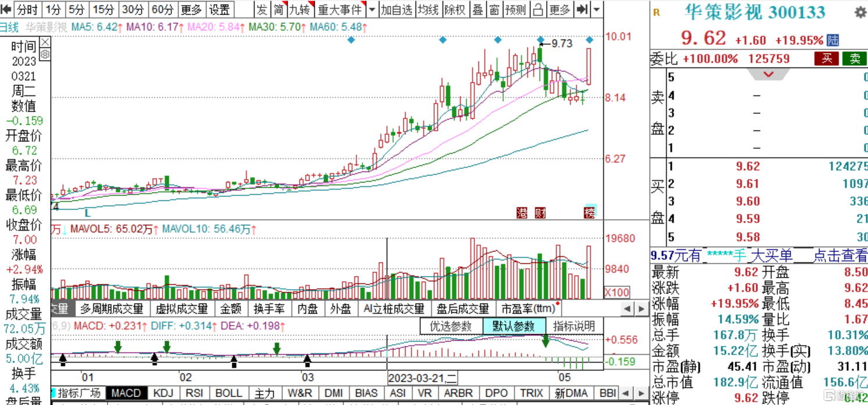Viewport: 868px width, 405px height.
Task: Open the 指标广场 tab
Action: click(x=79, y=393)
